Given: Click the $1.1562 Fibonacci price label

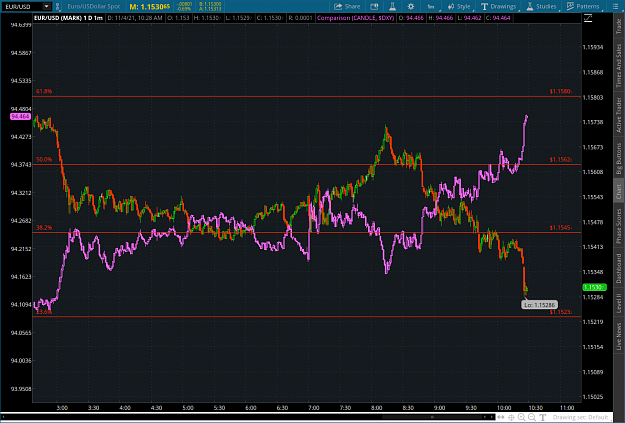Looking at the screenshot, I should coord(560,159).
